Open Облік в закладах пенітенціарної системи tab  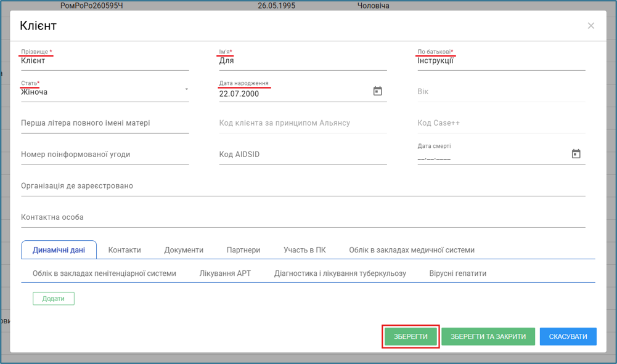coord(104,273)
